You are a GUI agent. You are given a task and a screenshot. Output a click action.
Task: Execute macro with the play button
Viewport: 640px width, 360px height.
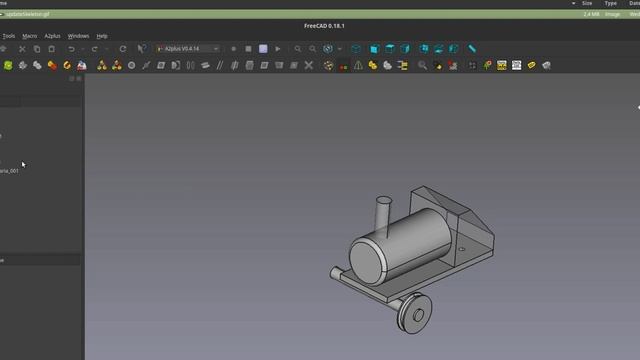[278, 49]
